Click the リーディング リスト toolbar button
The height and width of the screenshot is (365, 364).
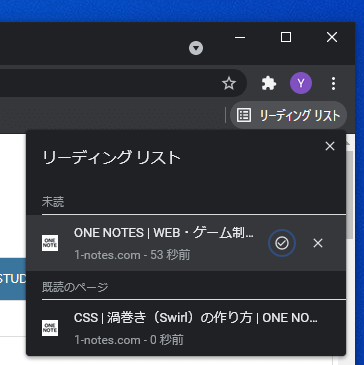pyautogui.click(x=289, y=115)
